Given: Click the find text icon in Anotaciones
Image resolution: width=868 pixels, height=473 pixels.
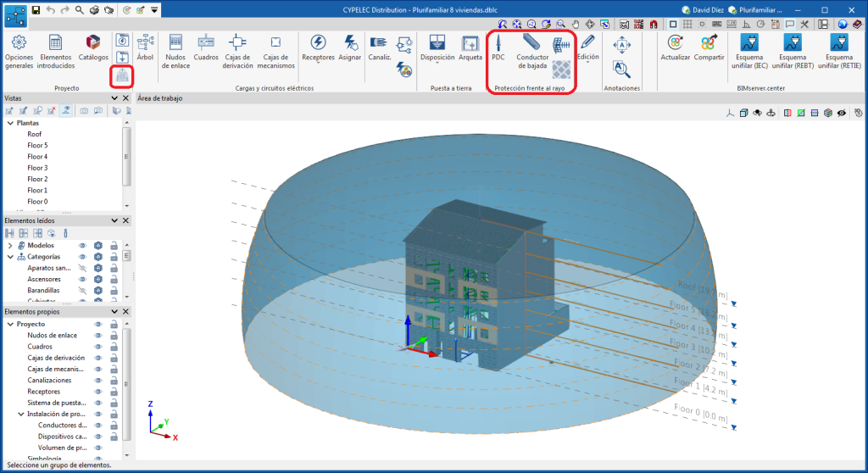Looking at the screenshot, I should pos(621,70).
